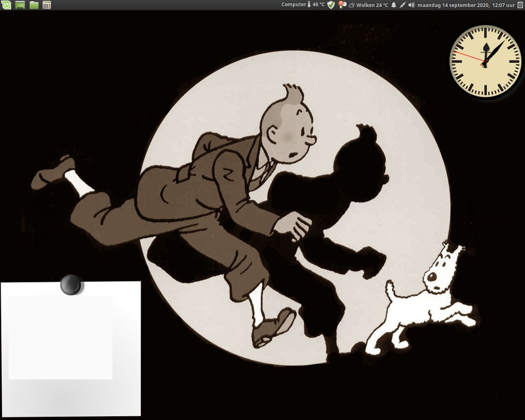This screenshot has height=420, width=525.
Task: Click the red light bulb tray icon
Action: (342, 5)
